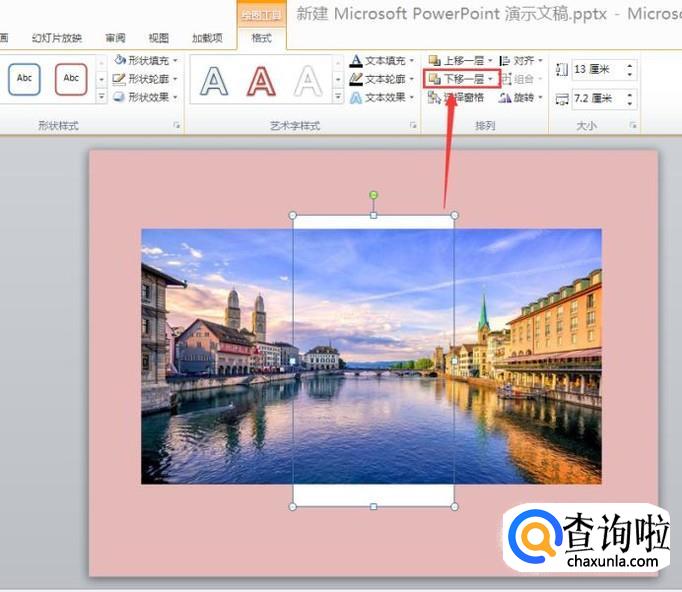The image size is (682, 592).
Task: Apply the white faded WordArt A style
Action: 308,81
